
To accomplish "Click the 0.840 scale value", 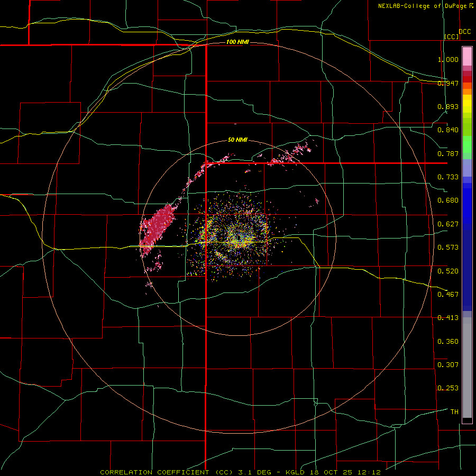I will (448, 130).
